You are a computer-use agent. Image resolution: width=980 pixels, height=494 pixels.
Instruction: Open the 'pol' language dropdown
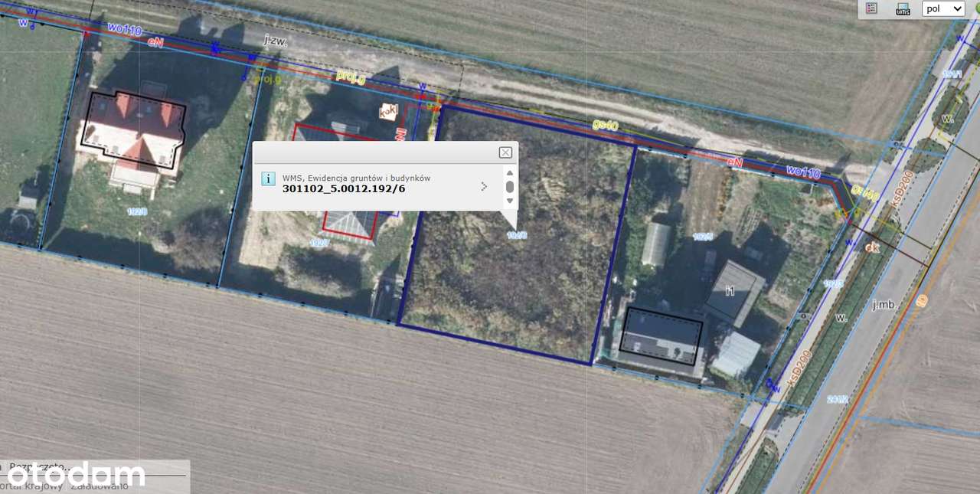tap(943, 8)
